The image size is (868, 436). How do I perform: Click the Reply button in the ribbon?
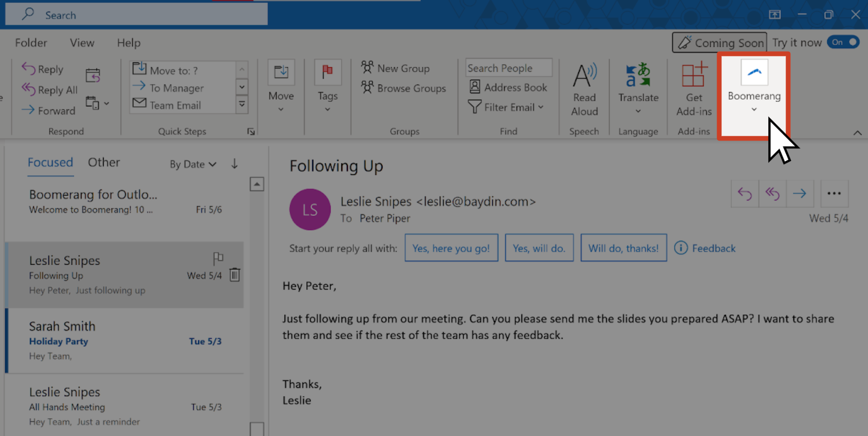pyautogui.click(x=43, y=69)
